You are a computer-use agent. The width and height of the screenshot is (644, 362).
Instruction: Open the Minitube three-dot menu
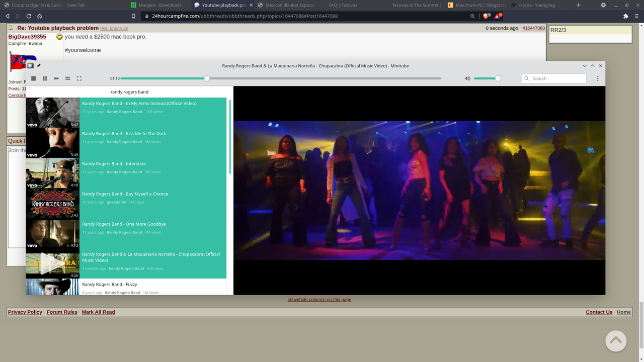click(x=598, y=78)
